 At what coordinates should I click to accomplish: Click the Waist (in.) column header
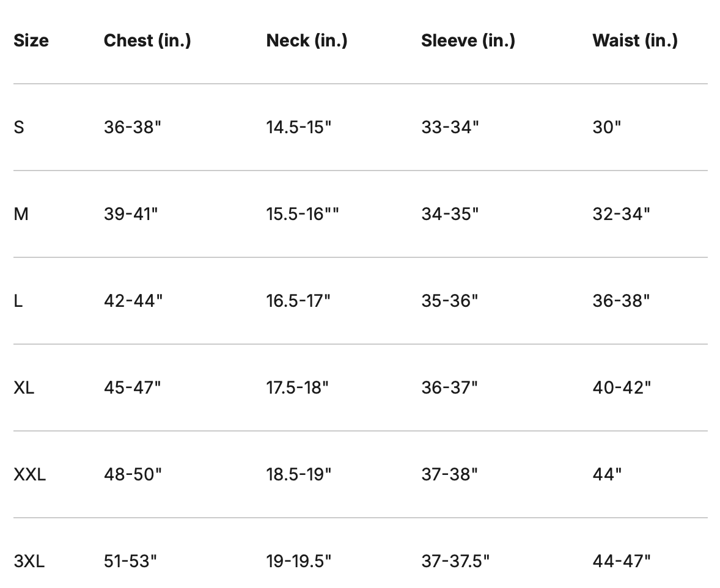pos(635,40)
